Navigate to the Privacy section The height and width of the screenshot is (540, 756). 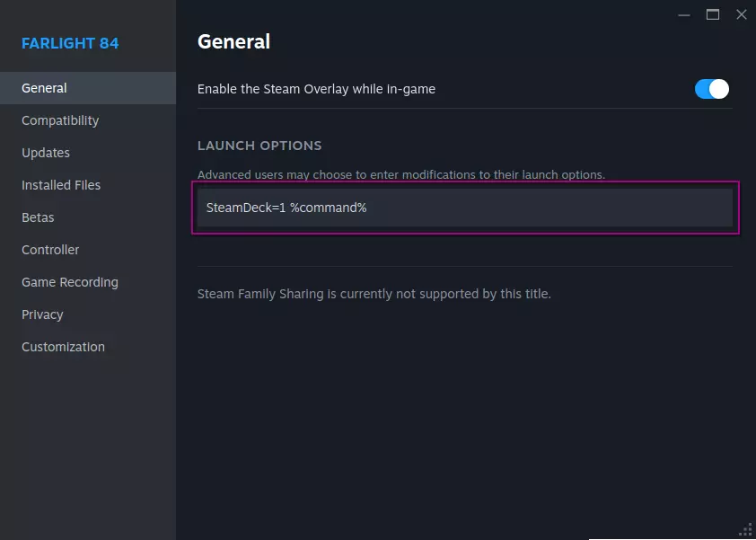tap(42, 314)
